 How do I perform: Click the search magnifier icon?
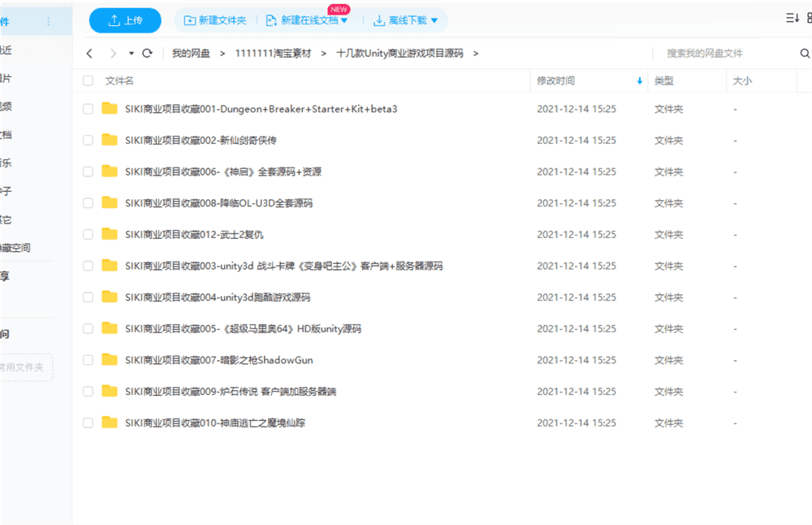[x=805, y=54]
